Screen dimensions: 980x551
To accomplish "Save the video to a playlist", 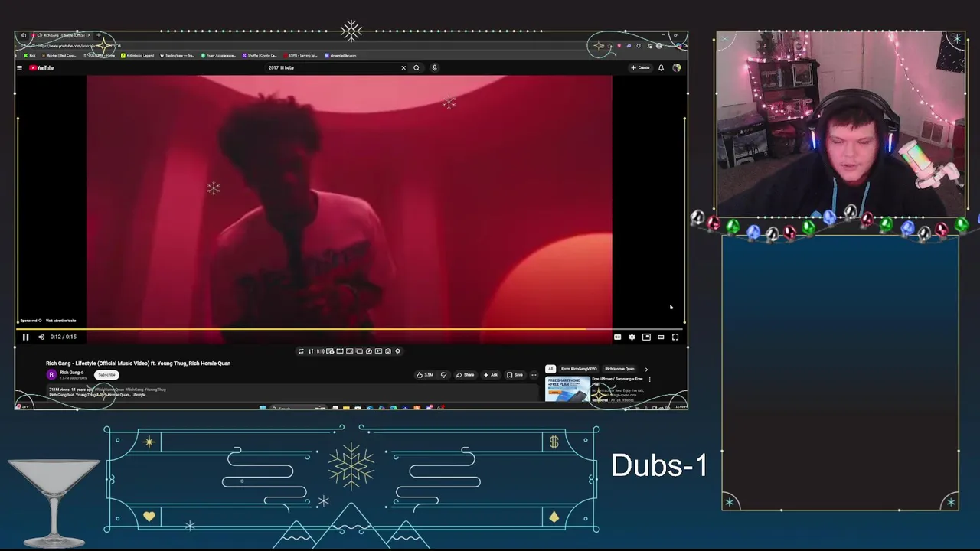I will point(514,375).
